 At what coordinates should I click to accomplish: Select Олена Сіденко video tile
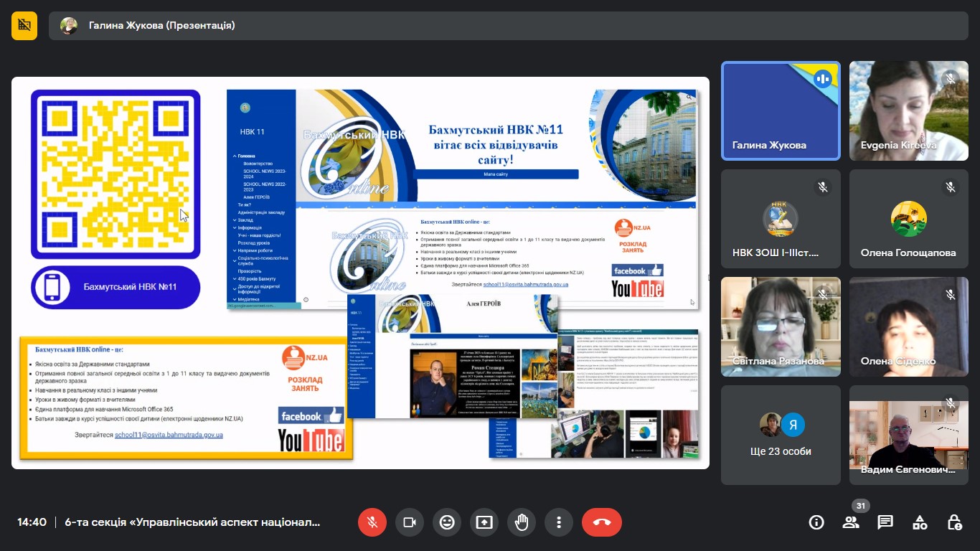click(909, 326)
